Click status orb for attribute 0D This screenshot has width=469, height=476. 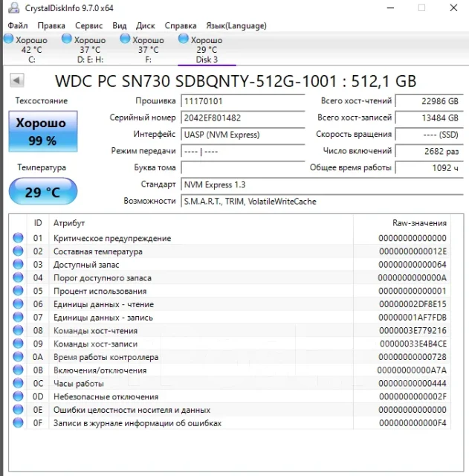[18, 396]
